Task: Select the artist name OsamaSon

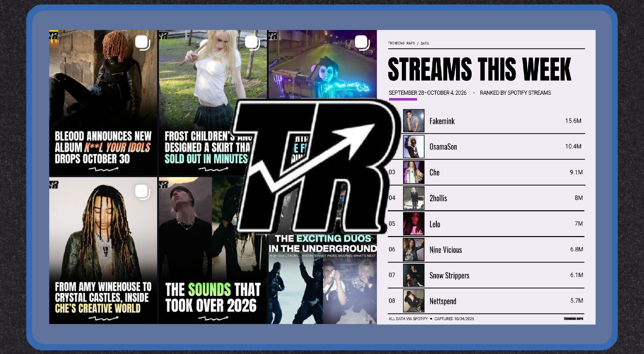Action: tap(443, 147)
